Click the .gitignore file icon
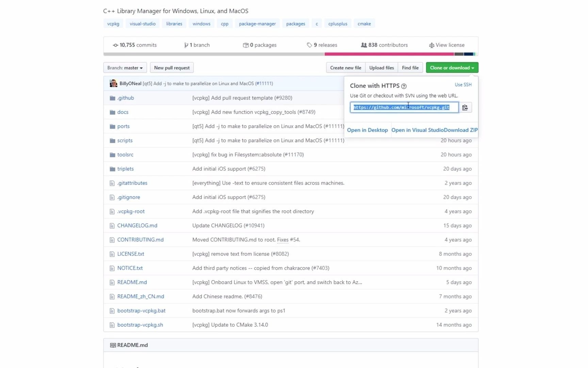Image resolution: width=588 pixels, height=368 pixels. click(112, 197)
